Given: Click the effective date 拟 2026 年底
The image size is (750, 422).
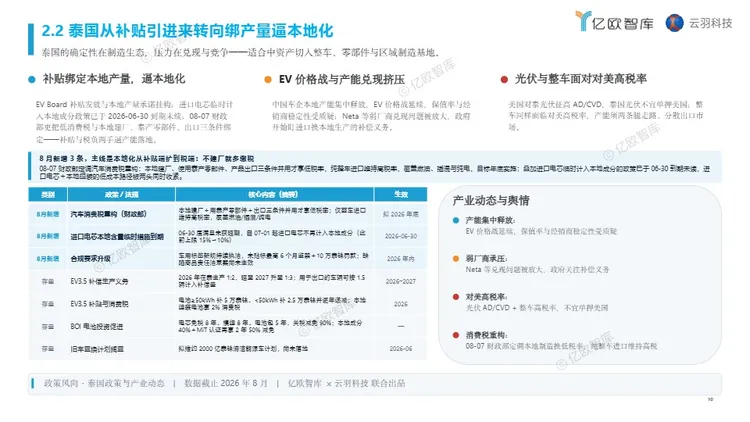Looking at the screenshot, I should click(x=401, y=214).
